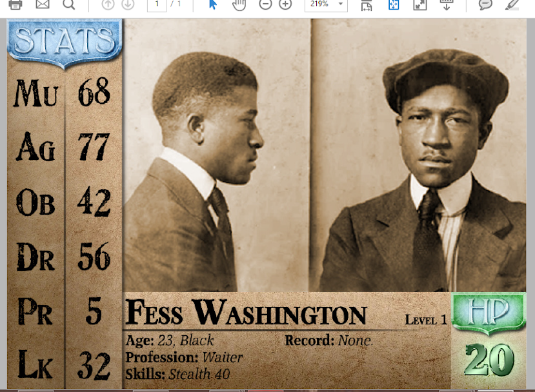Go to the next page with the down arrow

[128, 5]
